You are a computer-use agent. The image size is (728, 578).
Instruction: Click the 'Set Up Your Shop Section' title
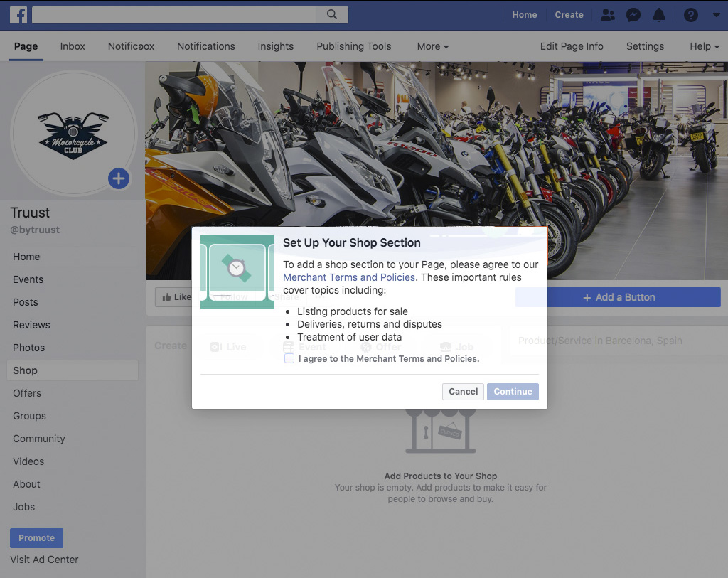pos(352,243)
